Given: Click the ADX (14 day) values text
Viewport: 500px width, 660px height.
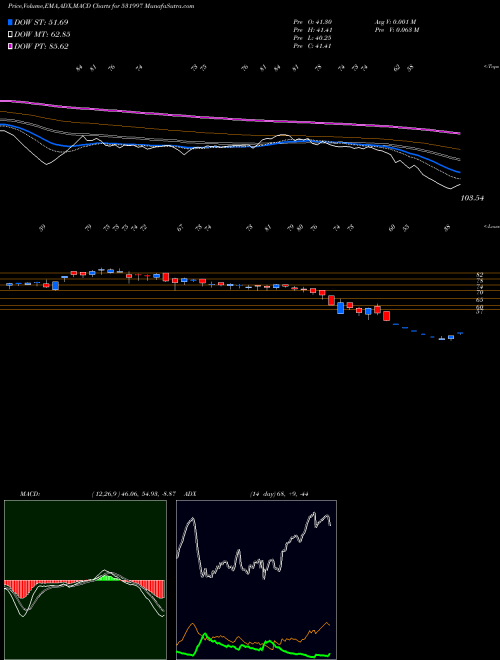Looking at the screenshot, I should pyautogui.click(x=279, y=494).
